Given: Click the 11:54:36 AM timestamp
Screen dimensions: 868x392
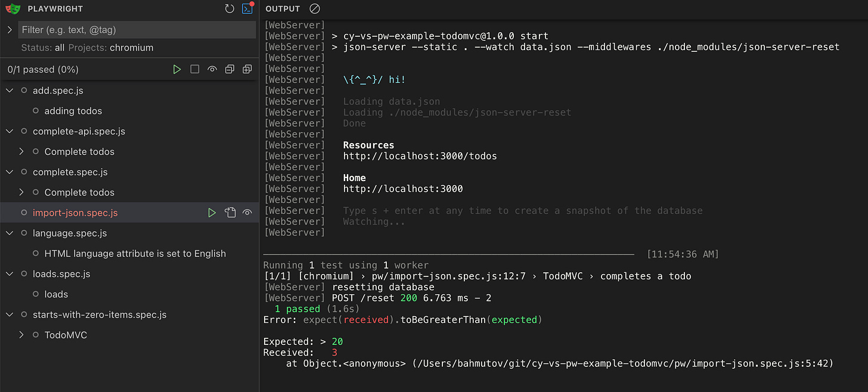Looking at the screenshot, I should pyautogui.click(x=683, y=254).
